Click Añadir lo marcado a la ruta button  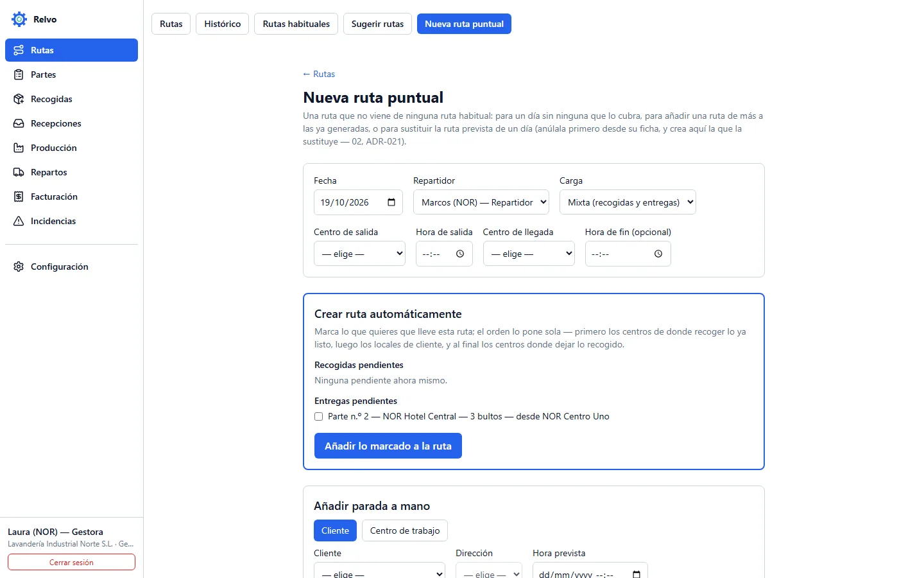[388, 446]
